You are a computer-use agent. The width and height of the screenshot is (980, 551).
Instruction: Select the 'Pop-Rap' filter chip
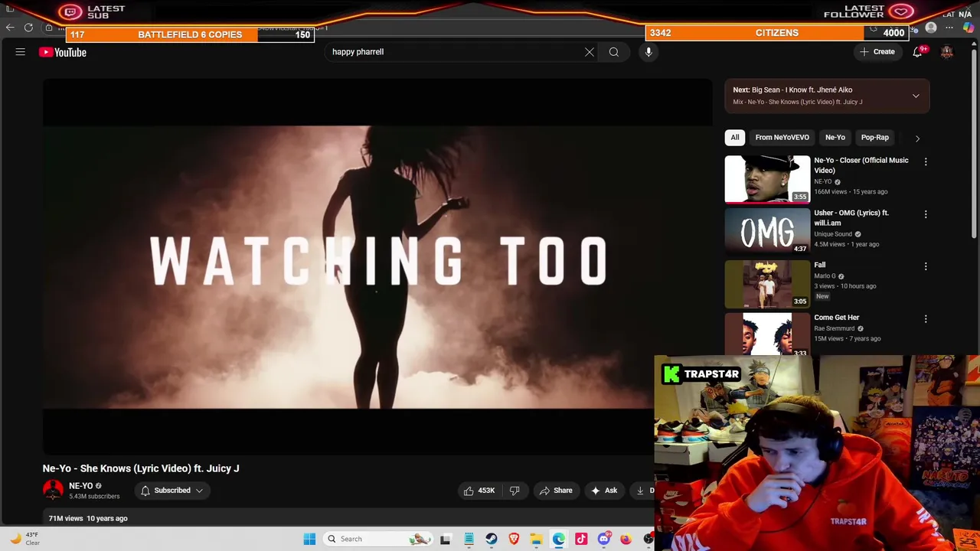click(874, 138)
